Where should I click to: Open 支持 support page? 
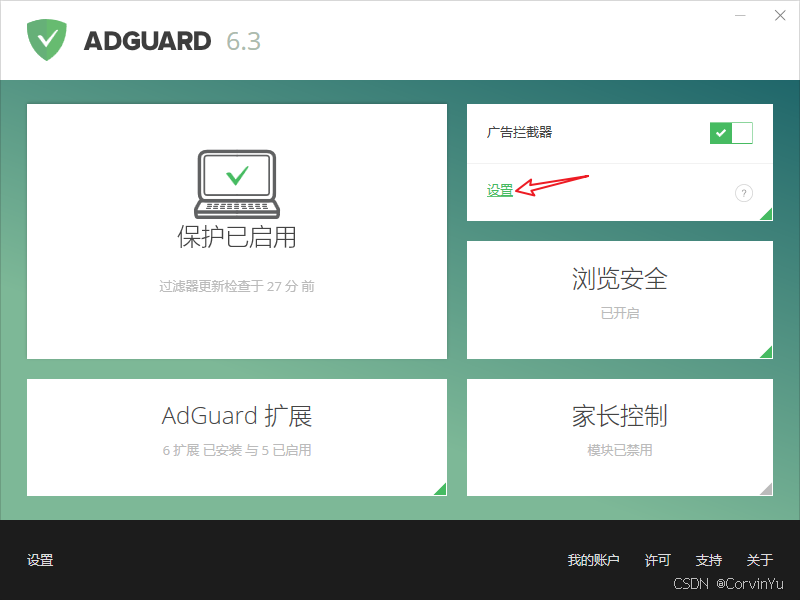[x=709, y=560]
